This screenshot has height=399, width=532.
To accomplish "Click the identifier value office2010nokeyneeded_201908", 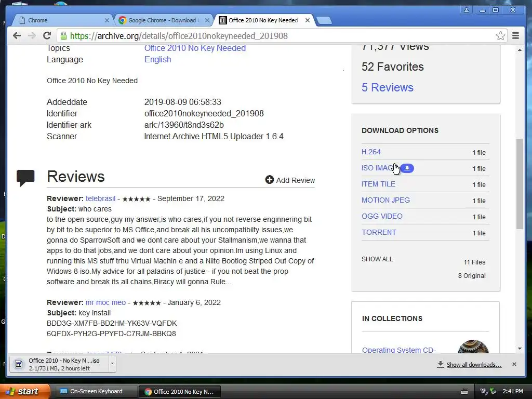I will click(204, 113).
